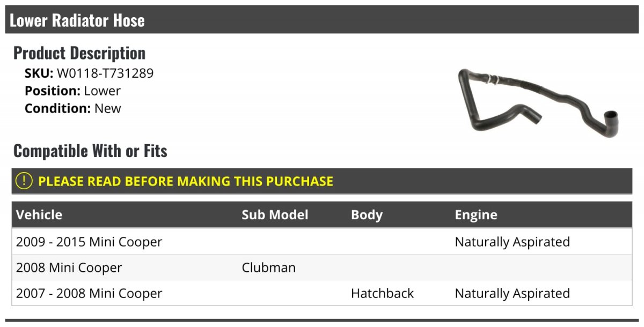Select the 2007 - 2008 Mini Cooper row
The height and width of the screenshot is (327, 644).
(x=89, y=294)
